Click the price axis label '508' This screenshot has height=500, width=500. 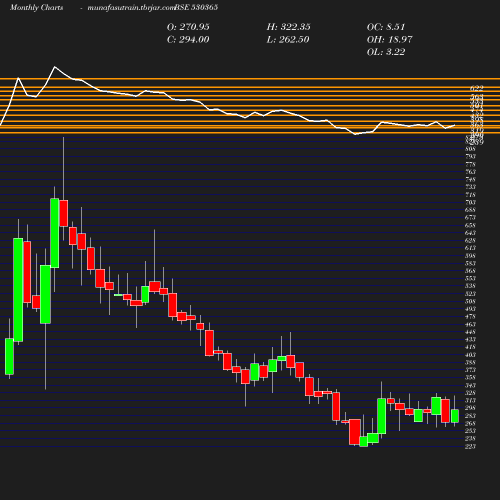click(x=470, y=301)
